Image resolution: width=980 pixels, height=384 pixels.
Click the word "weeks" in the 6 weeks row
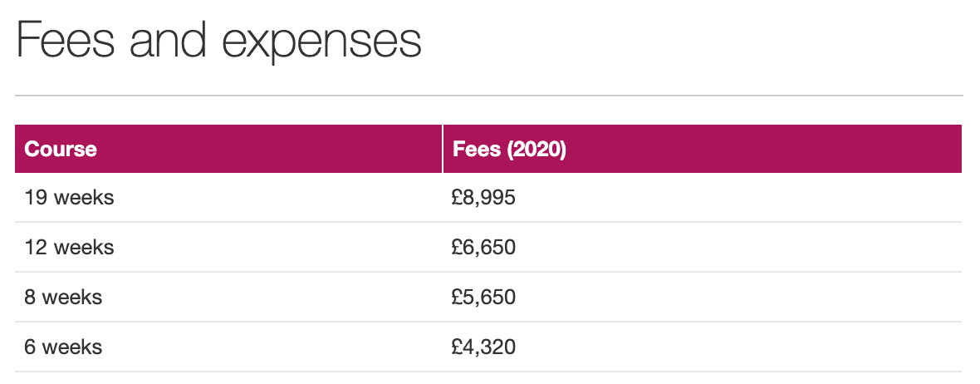point(72,346)
